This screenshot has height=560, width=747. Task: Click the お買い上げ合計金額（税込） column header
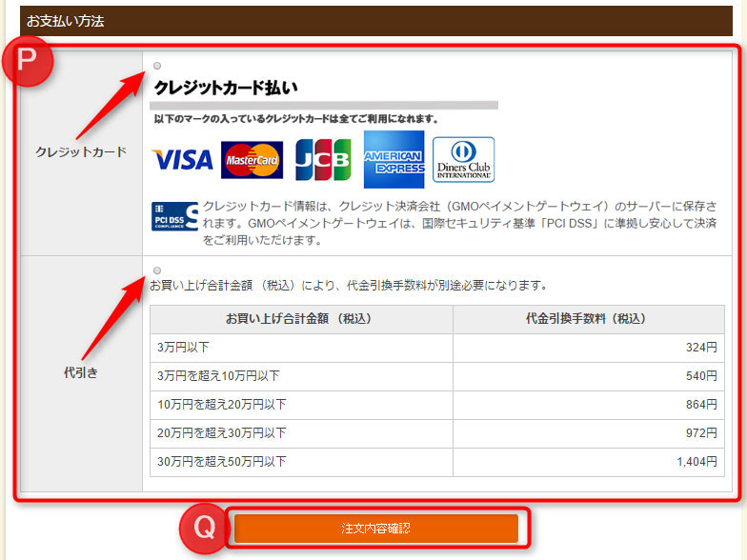(x=301, y=319)
